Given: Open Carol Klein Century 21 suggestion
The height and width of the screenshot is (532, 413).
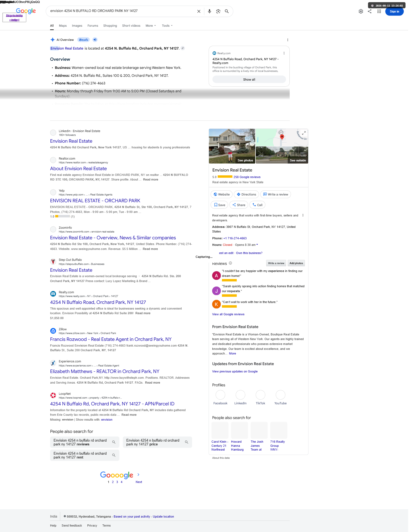Looking at the screenshot, I should click(220, 437).
